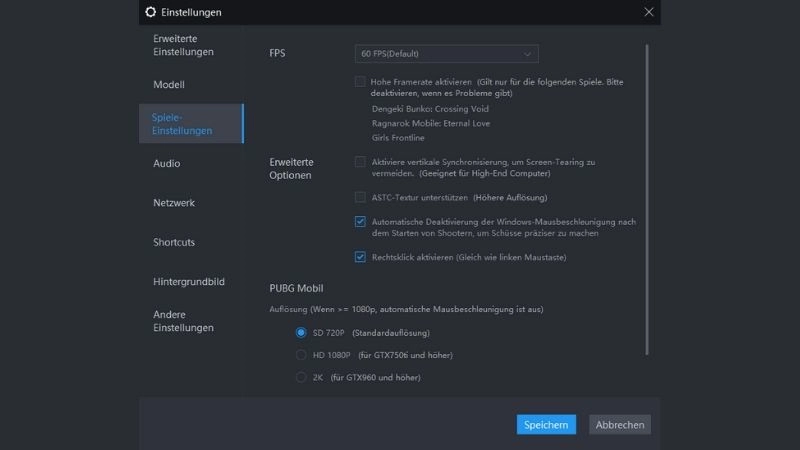Enable vertikale Synchronisierung checkbox
The width and height of the screenshot is (800, 450).
(360, 162)
